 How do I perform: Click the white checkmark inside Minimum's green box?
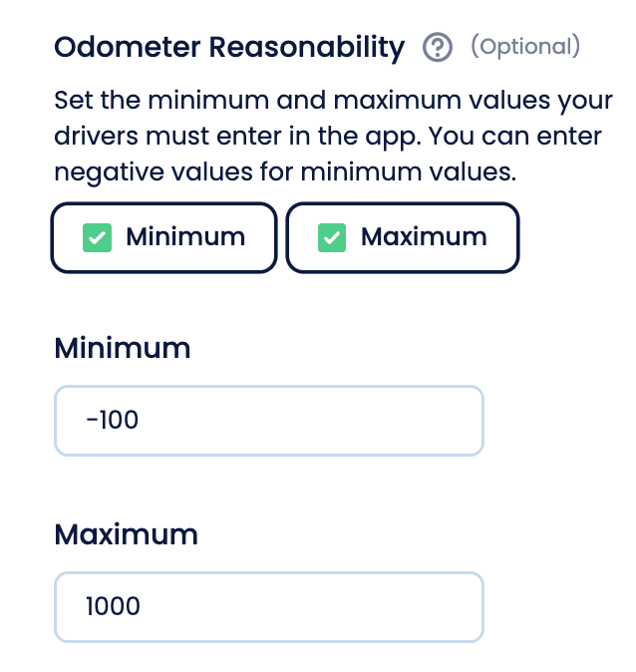(x=98, y=237)
